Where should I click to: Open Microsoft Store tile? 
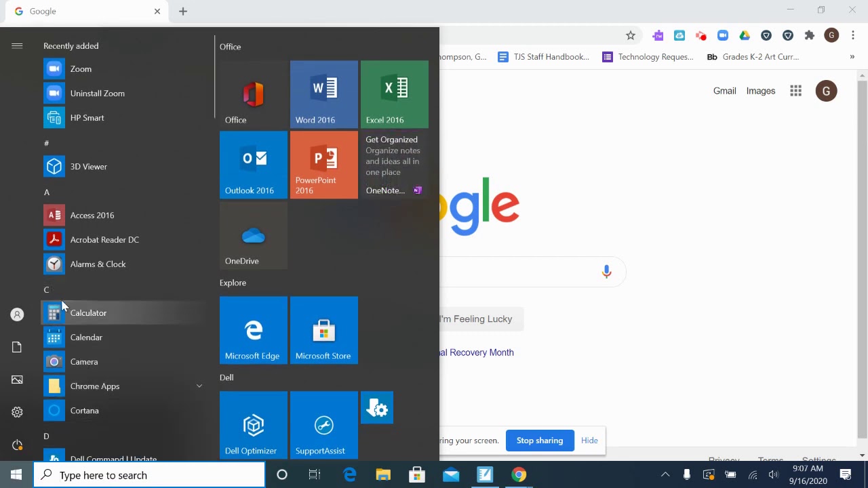pyautogui.click(x=324, y=330)
